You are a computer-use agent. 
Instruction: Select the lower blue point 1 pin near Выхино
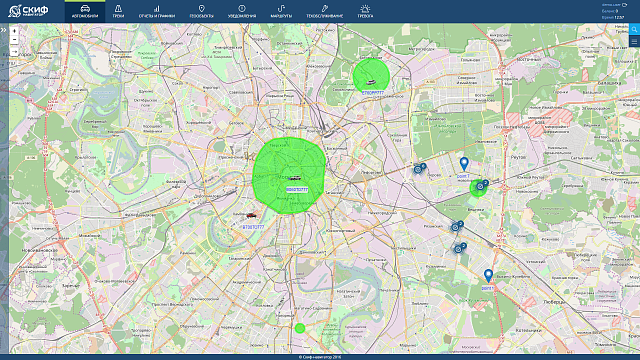[488, 276]
